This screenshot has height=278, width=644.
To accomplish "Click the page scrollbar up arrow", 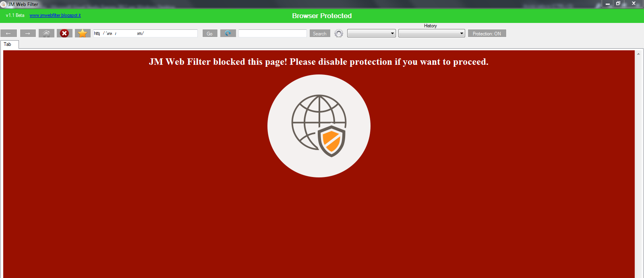I will pyautogui.click(x=638, y=54).
